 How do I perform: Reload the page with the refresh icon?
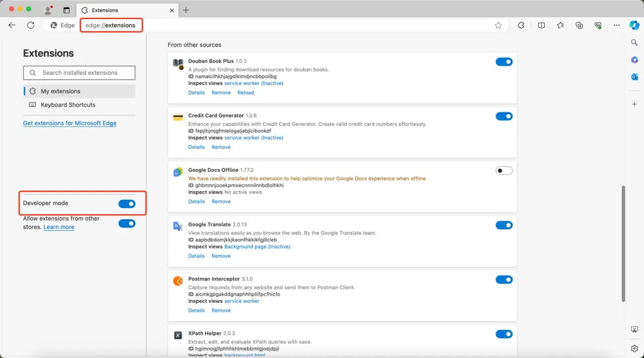31,25
